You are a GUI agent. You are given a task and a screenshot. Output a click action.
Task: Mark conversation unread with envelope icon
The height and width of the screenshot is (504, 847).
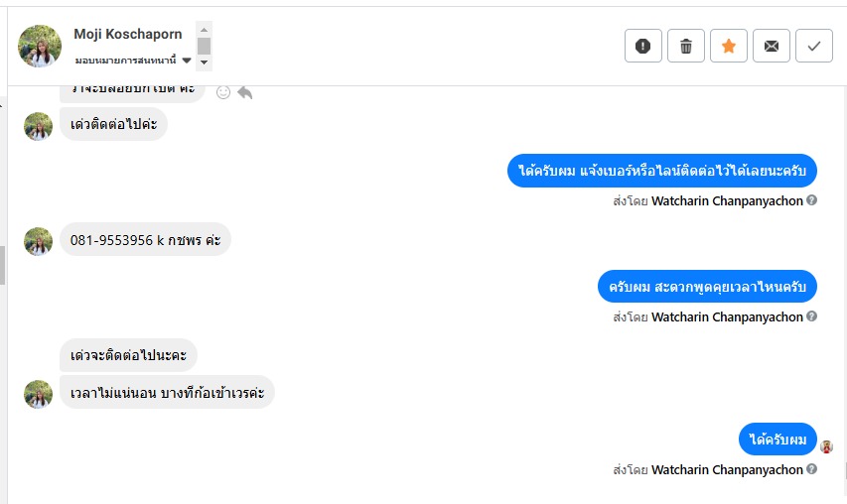(x=772, y=46)
